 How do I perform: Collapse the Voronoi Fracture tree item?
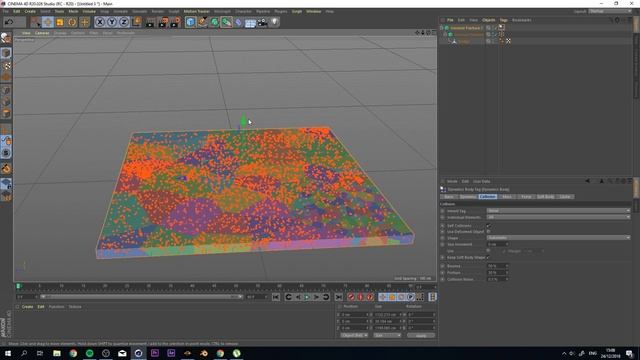click(442, 28)
